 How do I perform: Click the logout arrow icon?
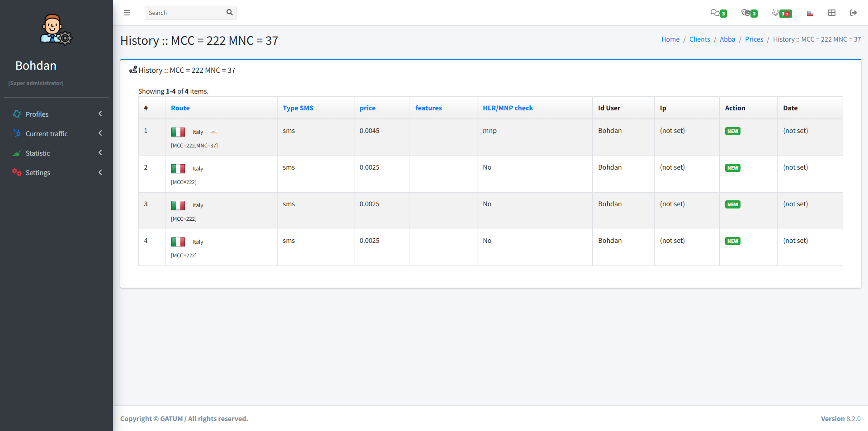pos(854,13)
